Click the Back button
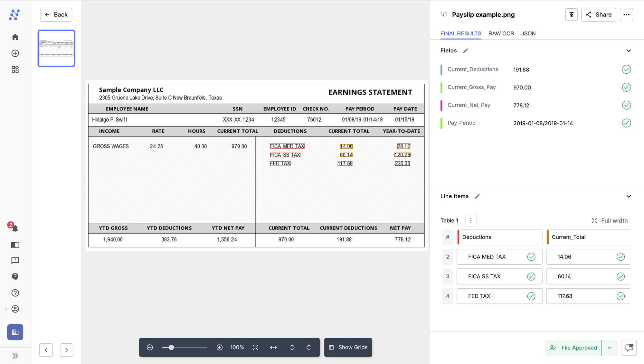 [56, 14]
